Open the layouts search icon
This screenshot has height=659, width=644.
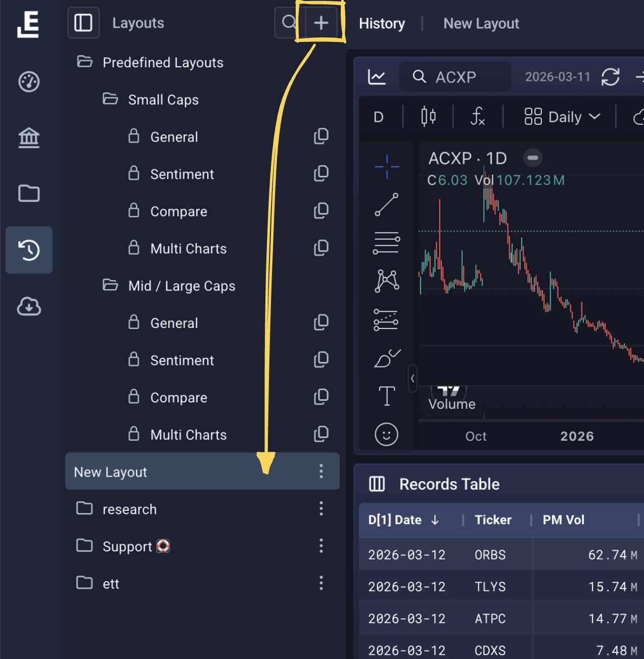tap(289, 23)
